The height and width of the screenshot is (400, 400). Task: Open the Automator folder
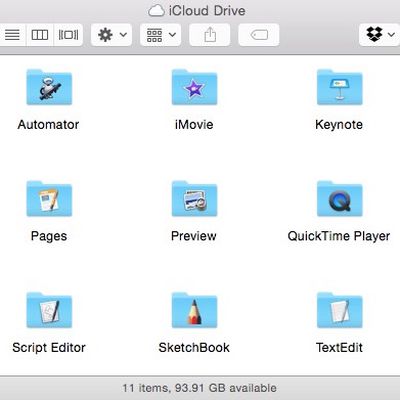tap(49, 87)
